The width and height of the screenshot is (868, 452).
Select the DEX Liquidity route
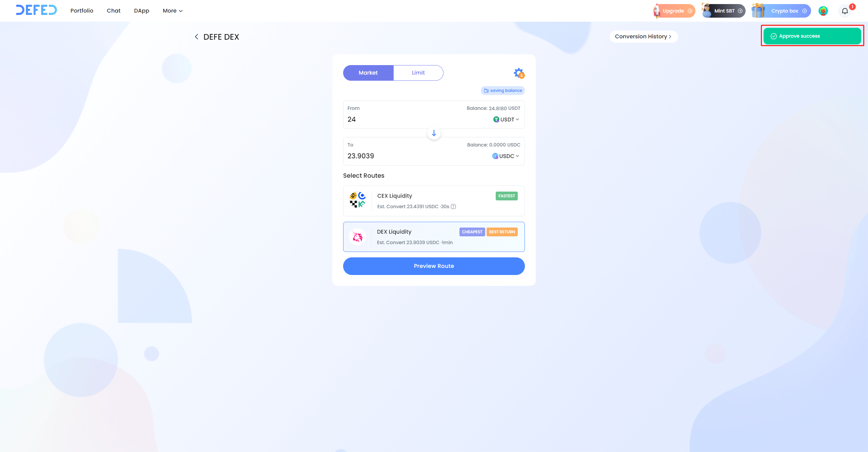[x=434, y=237]
